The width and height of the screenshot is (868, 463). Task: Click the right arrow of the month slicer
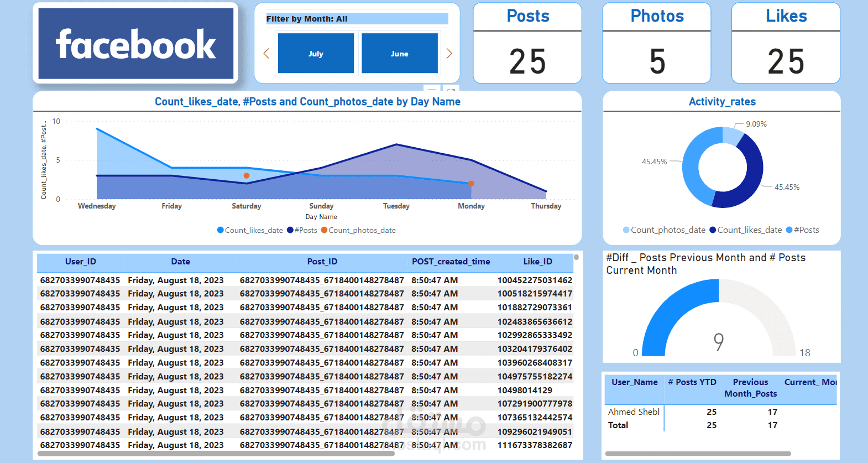[x=449, y=54]
